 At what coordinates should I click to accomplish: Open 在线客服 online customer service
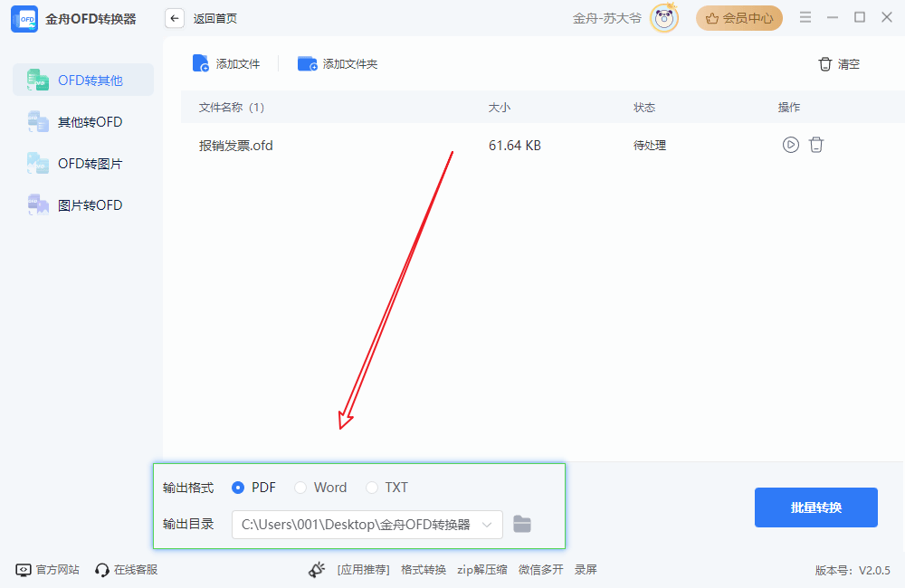[125, 569]
